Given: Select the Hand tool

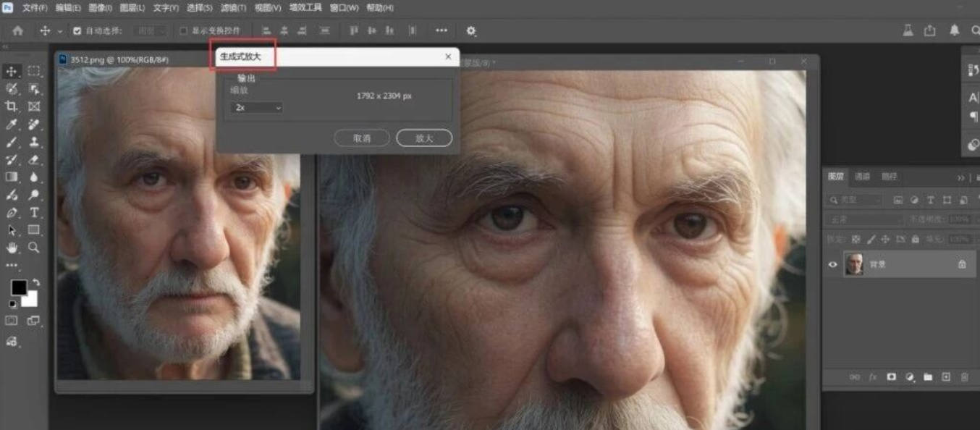Looking at the screenshot, I should (12, 248).
